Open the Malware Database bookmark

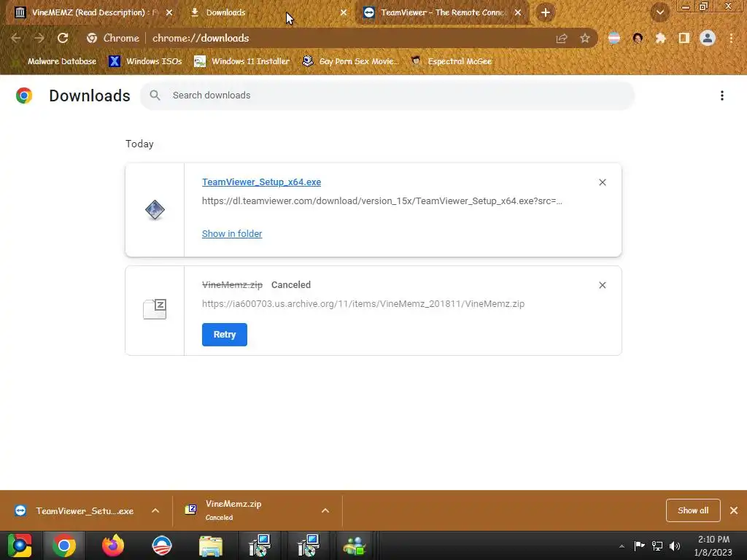(56, 61)
